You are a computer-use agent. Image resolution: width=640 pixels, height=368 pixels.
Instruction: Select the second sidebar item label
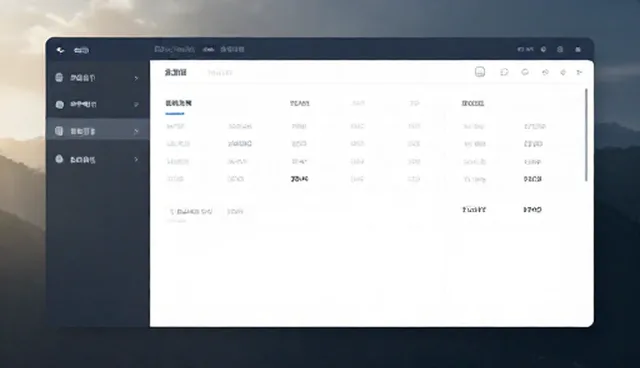(x=83, y=104)
